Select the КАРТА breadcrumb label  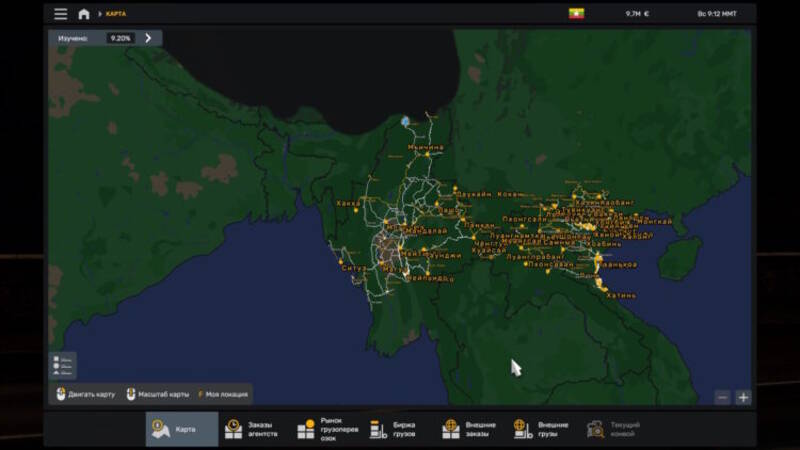[116, 14]
